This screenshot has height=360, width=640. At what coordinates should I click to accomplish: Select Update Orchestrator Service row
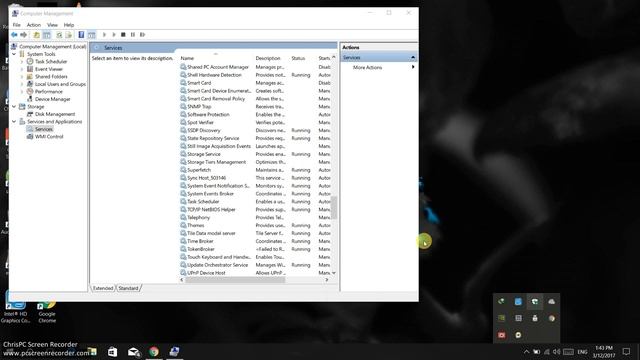tap(255, 265)
